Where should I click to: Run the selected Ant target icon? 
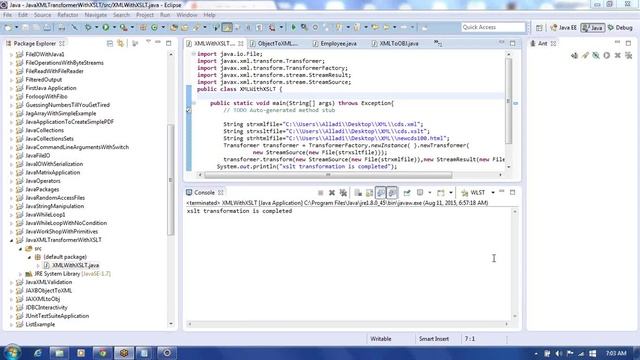pos(607,55)
